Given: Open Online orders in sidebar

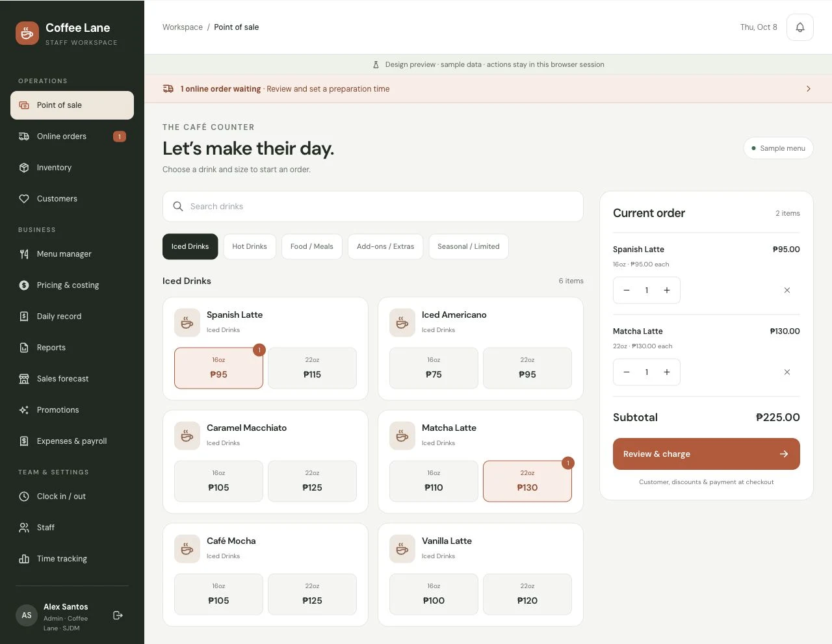Looking at the screenshot, I should pyautogui.click(x=72, y=136).
